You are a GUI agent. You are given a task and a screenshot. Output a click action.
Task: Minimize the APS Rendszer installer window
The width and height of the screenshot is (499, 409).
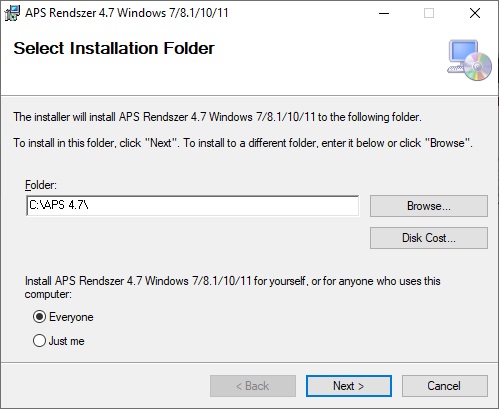384,13
